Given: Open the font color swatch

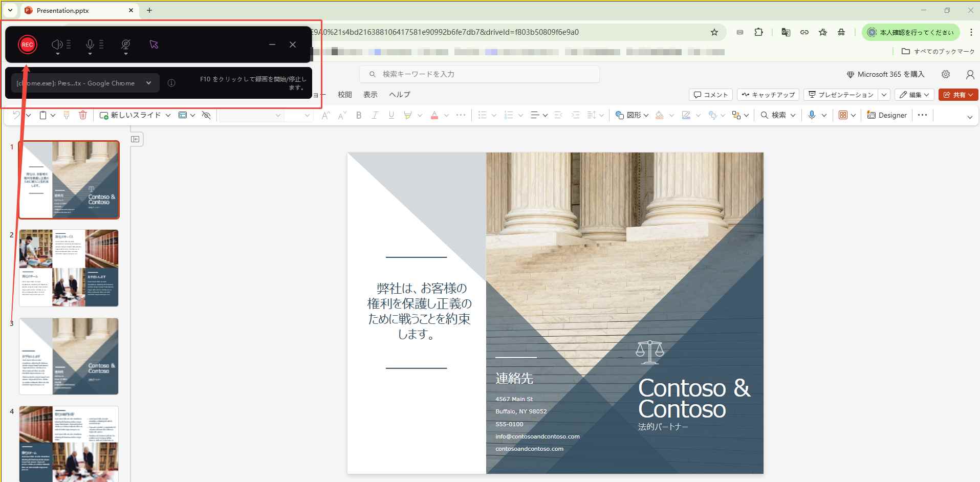Looking at the screenshot, I should pyautogui.click(x=434, y=115).
